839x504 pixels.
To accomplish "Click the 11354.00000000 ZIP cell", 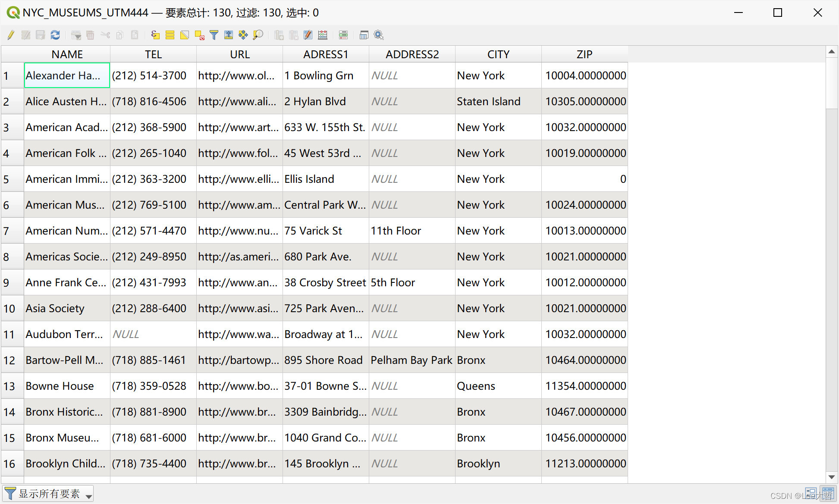I will (x=584, y=386).
